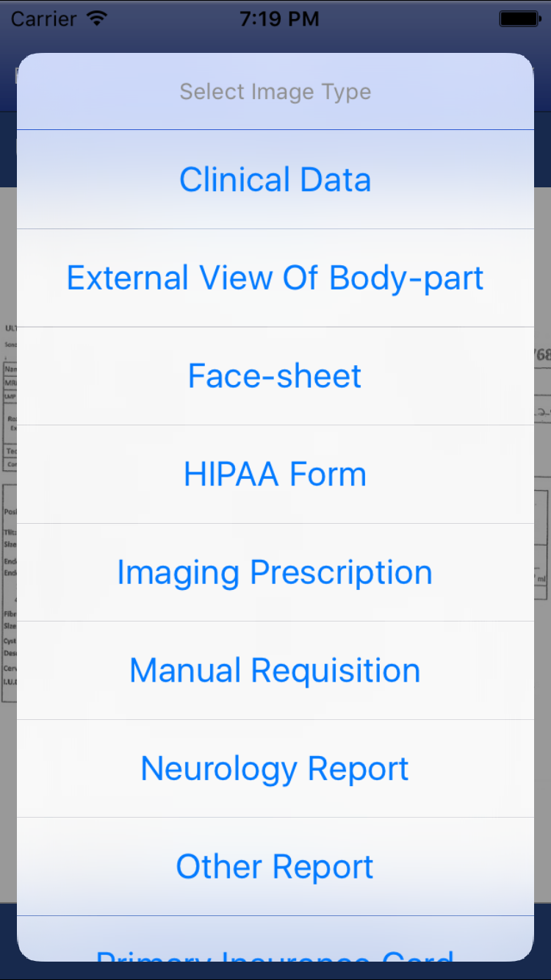Tap the battery indicator icon

click(519, 18)
